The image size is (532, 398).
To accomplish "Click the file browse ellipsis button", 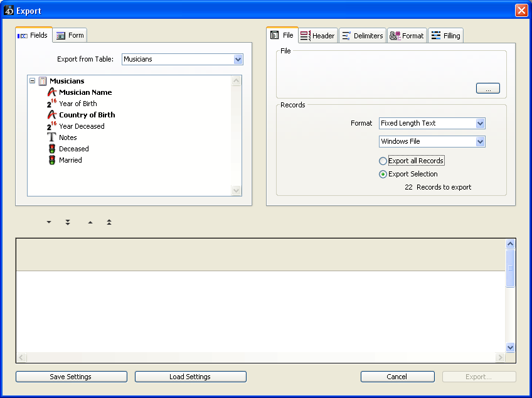I will [x=487, y=89].
